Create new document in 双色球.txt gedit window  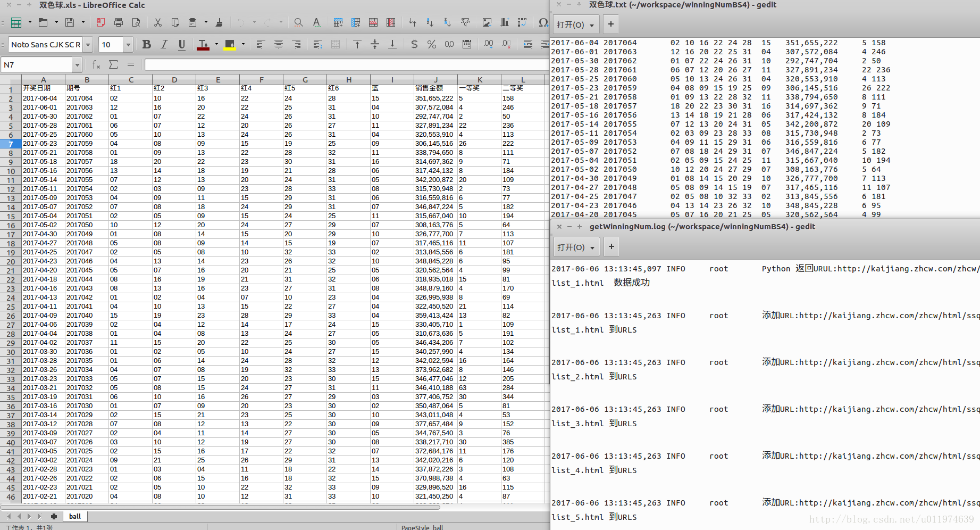coord(611,24)
